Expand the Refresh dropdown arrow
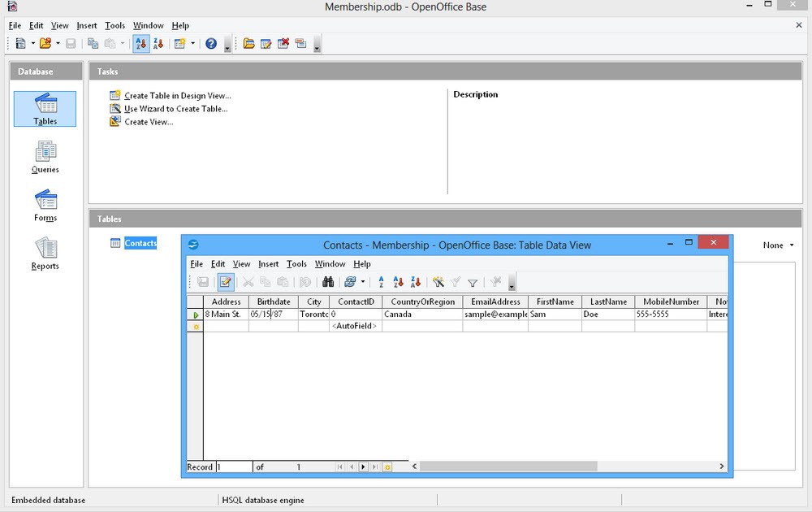Viewport: 812px width, 512px height. (x=362, y=282)
